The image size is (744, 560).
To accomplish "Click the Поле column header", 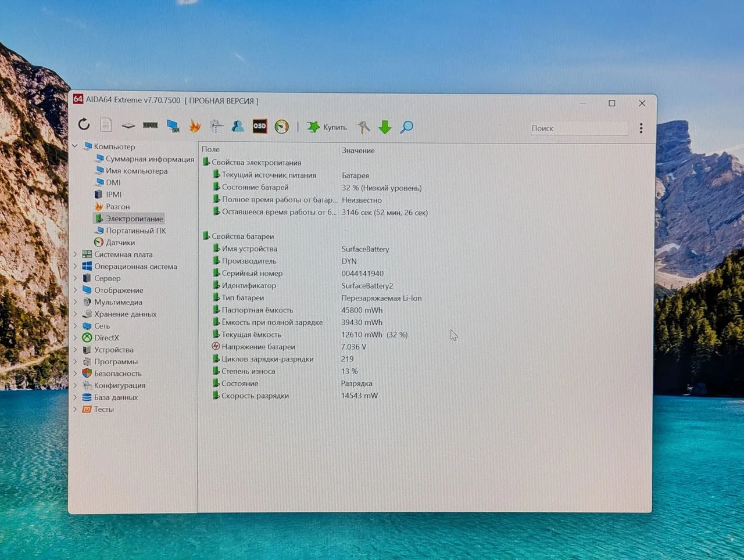I will (210, 150).
